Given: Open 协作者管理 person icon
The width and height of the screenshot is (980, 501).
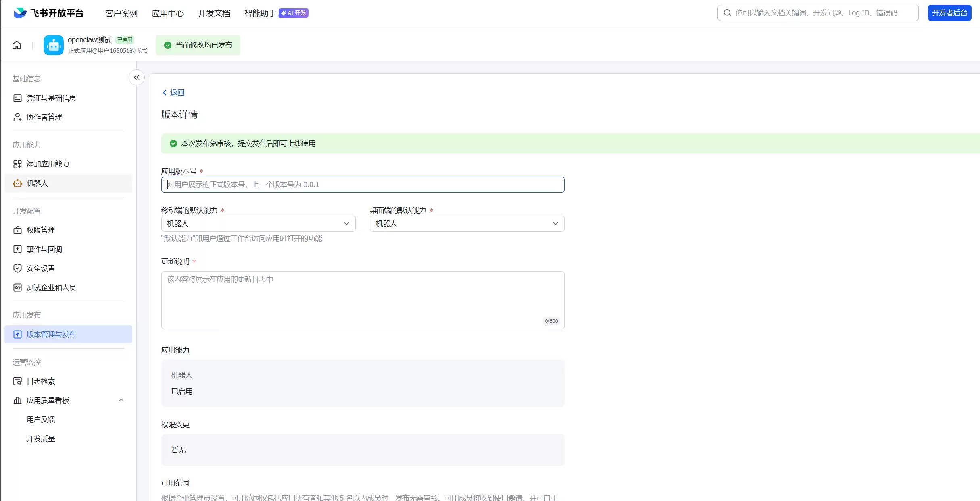Looking at the screenshot, I should coord(17,117).
